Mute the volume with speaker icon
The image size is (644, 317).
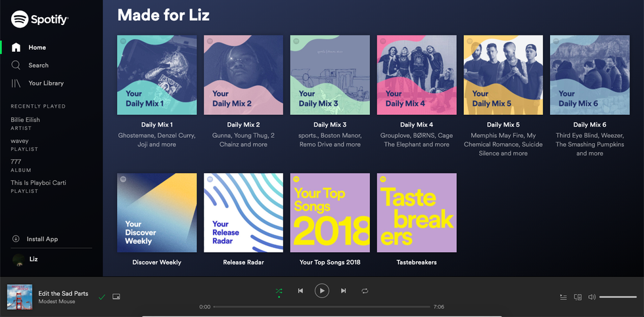click(591, 297)
